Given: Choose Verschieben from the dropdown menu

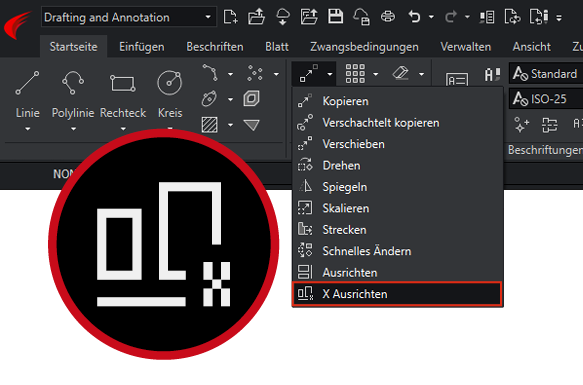Looking at the screenshot, I should (x=397, y=144).
